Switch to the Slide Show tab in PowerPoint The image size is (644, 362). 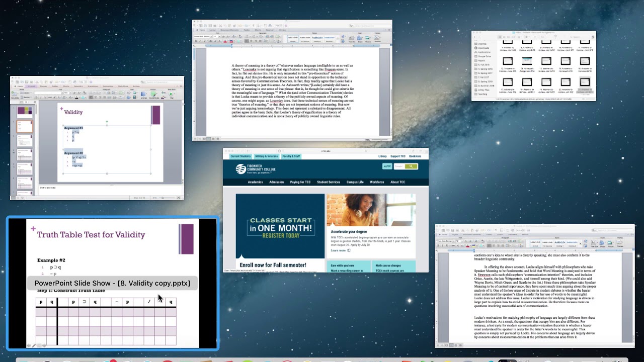pos(123,86)
